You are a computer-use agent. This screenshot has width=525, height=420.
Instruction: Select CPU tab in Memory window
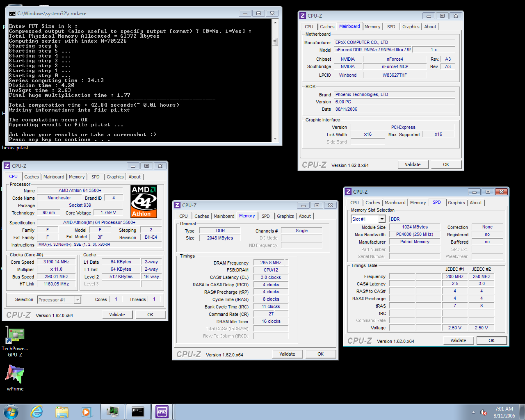(184, 216)
